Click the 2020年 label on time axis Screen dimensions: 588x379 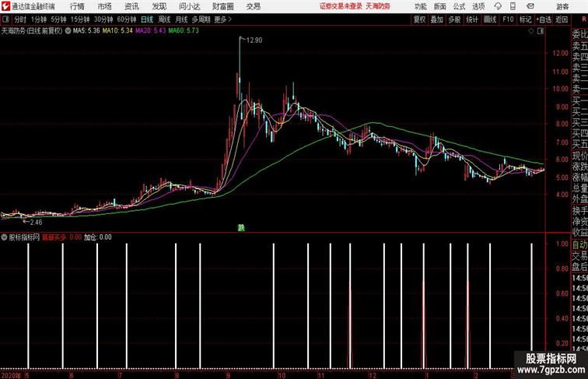point(11,375)
